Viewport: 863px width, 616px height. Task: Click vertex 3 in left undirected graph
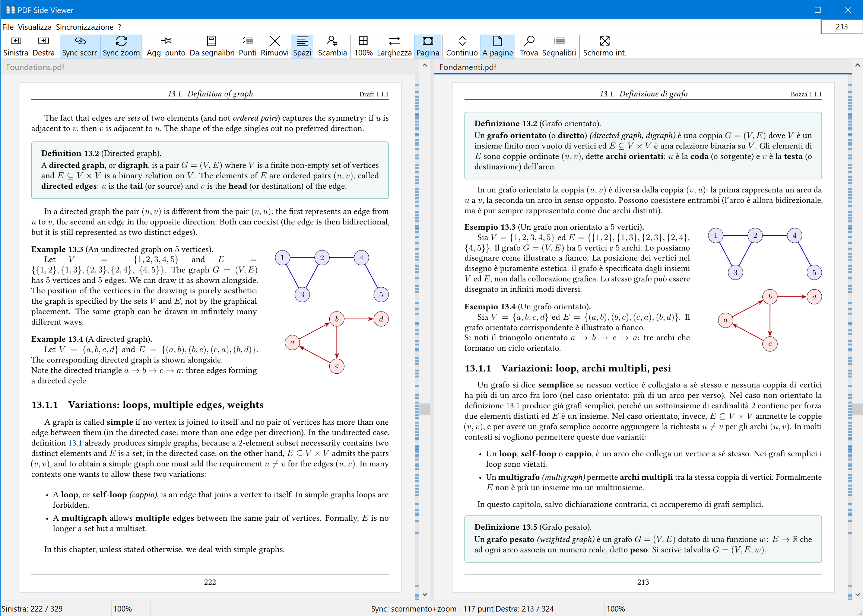point(302,294)
